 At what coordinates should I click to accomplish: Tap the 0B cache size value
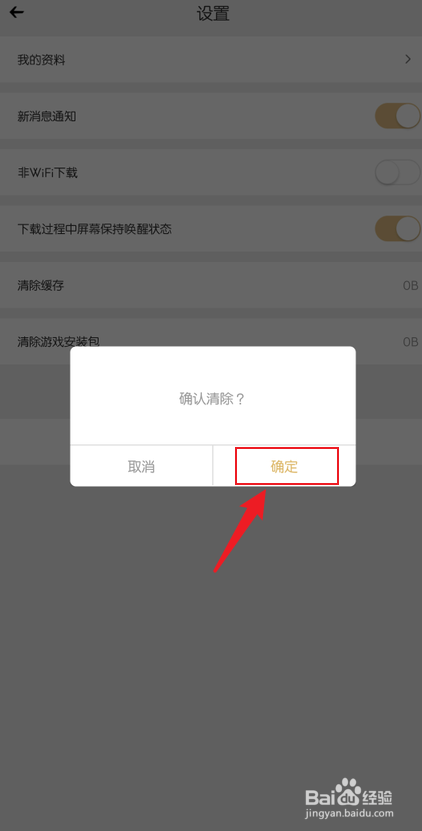[x=410, y=286]
